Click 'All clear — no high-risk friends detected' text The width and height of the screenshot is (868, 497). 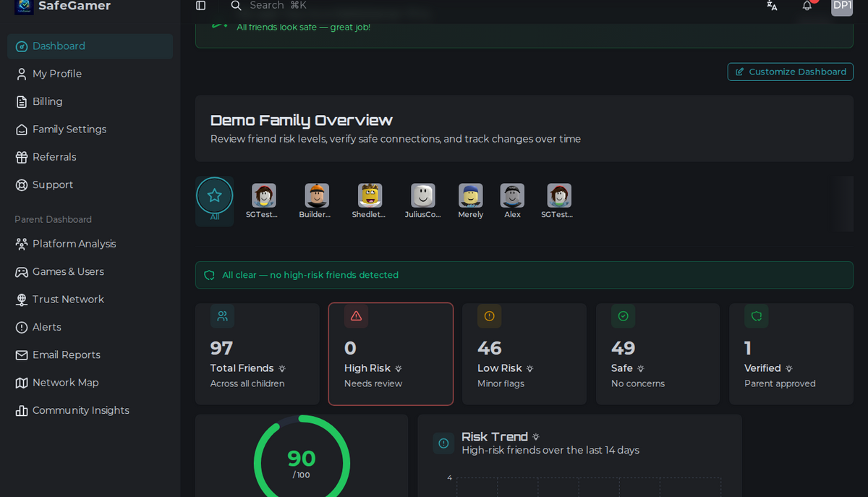pyautogui.click(x=310, y=275)
